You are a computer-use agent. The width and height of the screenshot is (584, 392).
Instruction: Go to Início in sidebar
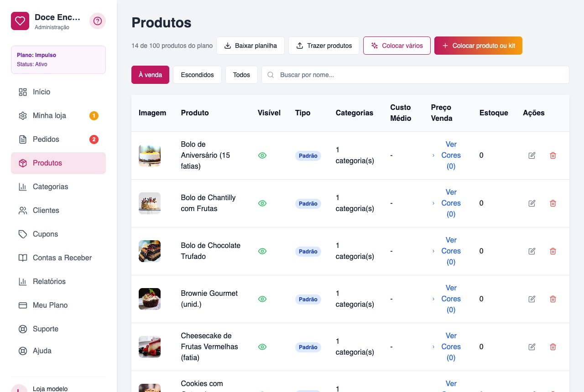(x=58, y=92)
